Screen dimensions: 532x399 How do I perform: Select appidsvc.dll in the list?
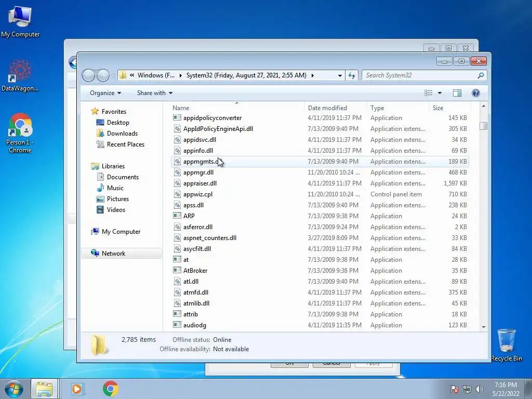click(x=320, y=139)
